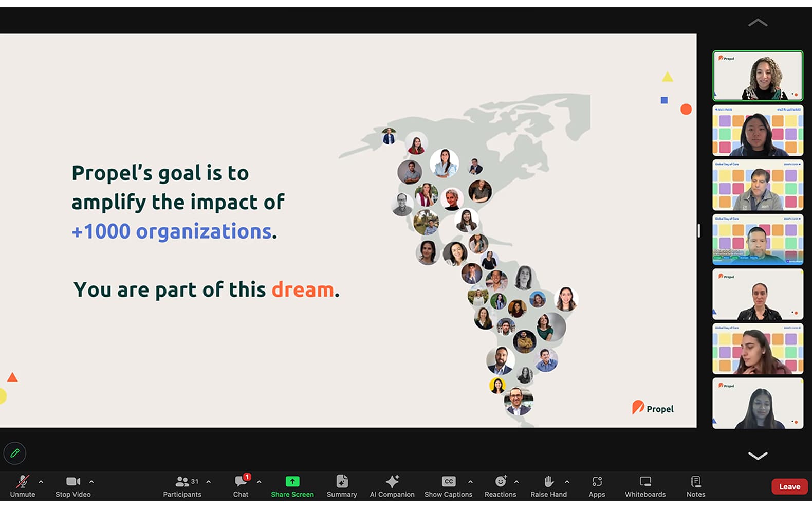Open the Notes tool
812x508 pixels.
(x=696, y=486)
